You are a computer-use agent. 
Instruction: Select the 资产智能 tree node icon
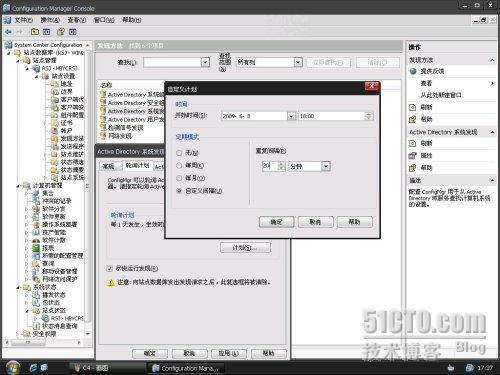pos(36,232)
